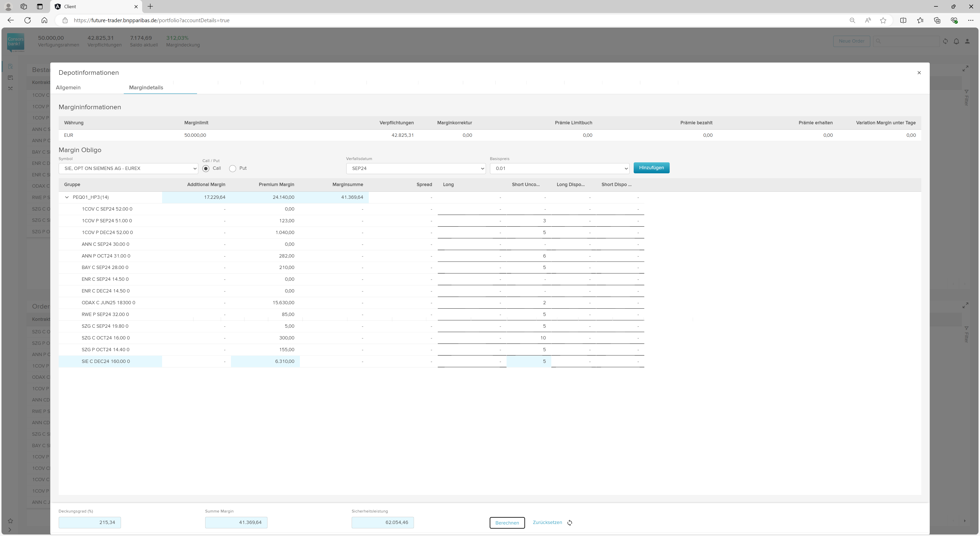Add page to favorites with star icon

883,20
